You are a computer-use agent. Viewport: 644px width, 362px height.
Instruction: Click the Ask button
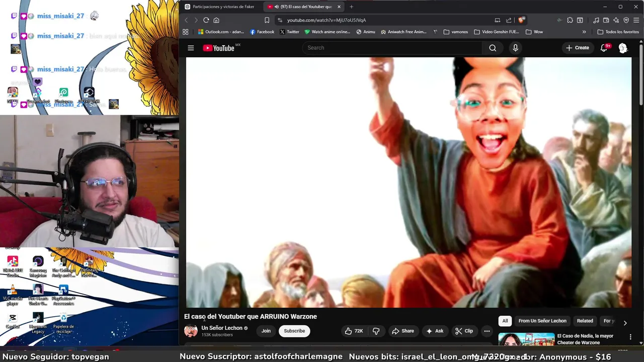tap(435, 331)
